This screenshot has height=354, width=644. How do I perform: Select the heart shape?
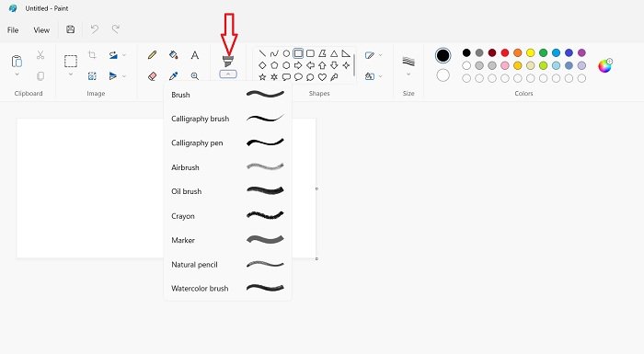tap(322, 77)
